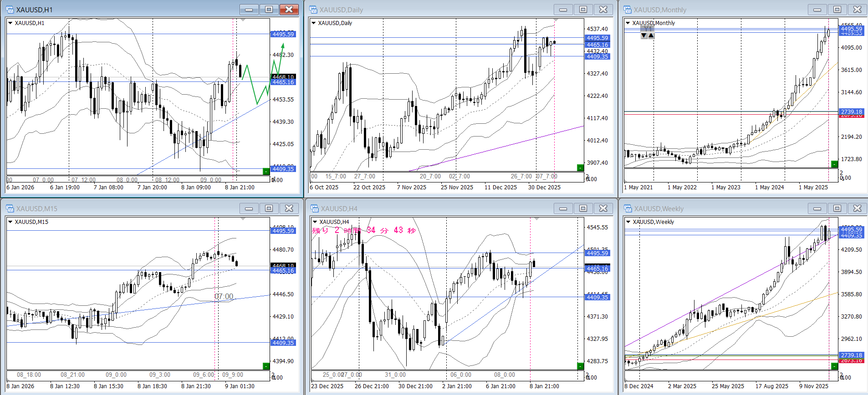Click the Y1 button on Monthly chart

click(647, 29)
